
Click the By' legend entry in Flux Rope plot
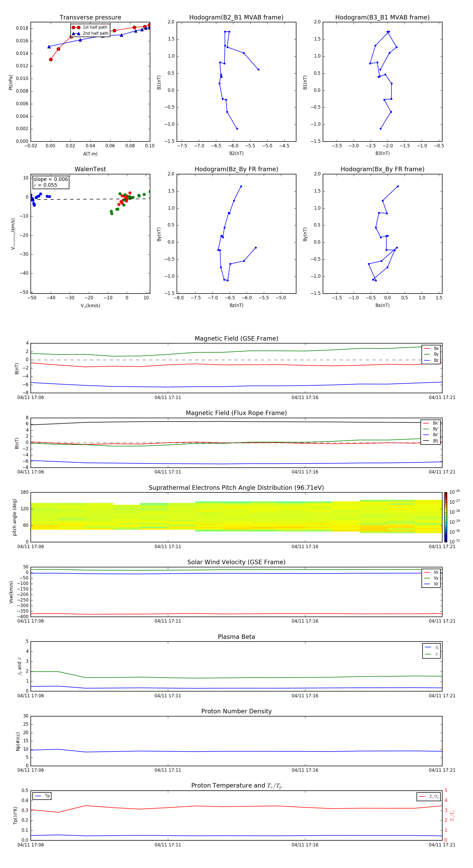[431, 429]
